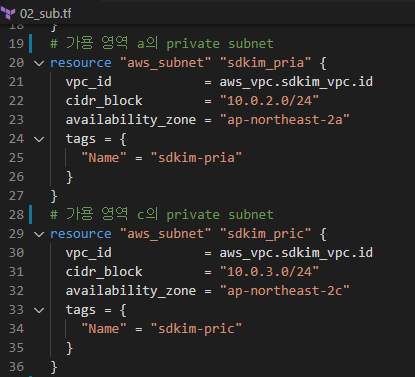Click the cidr value "10.0.2.0/24"
Viewport: 415px width, 377px height.
(x=269, y=101)
